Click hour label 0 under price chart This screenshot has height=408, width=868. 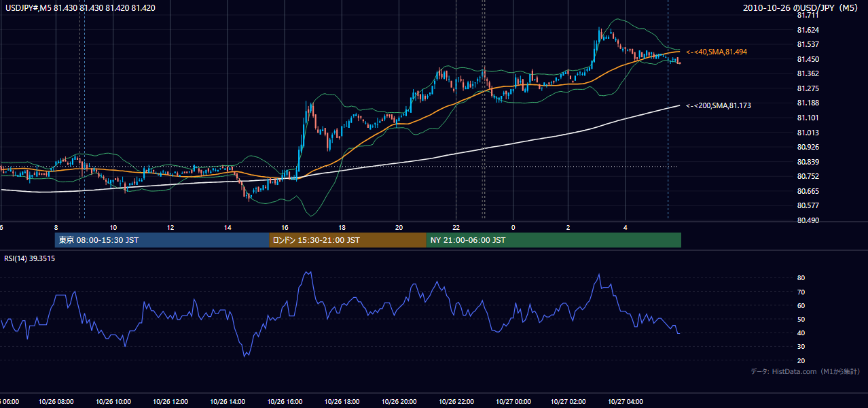513,227
